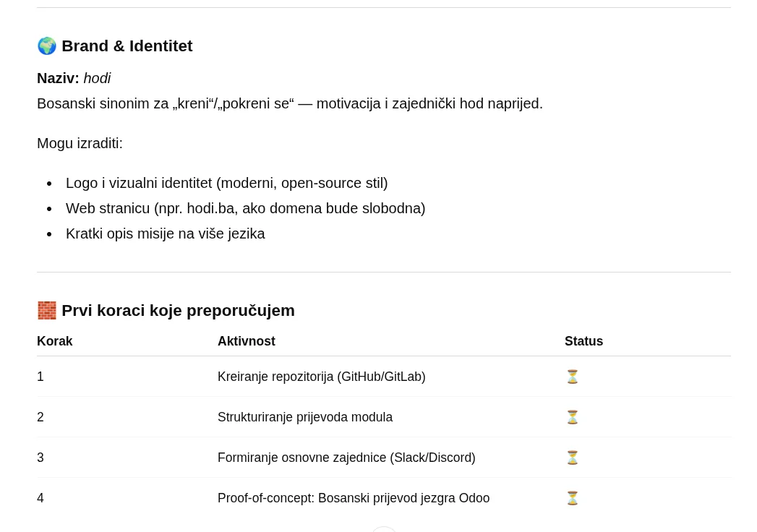
Task: Click the Brand & Identitet heading
Action: [x=127, y=46]
